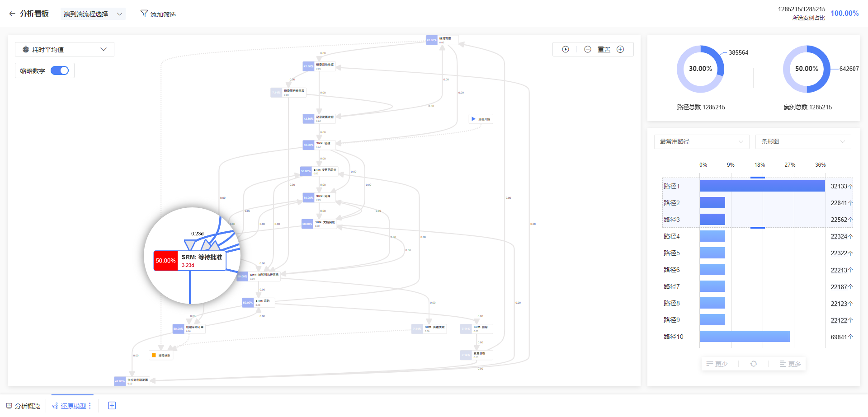Viewport: 868px width, 417px height.
Task: Click the refresh icon below the bar chart
Action: point(754,364)
